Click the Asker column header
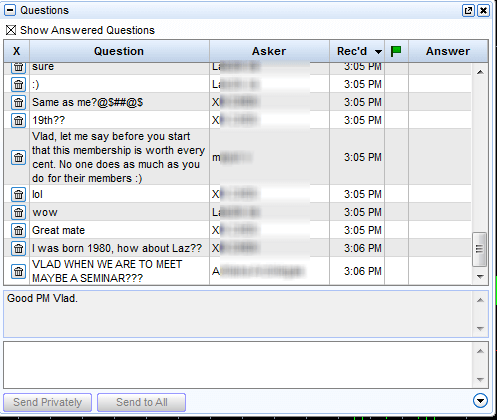This screenshot has width=497, height=420. (x=269, y=51)
